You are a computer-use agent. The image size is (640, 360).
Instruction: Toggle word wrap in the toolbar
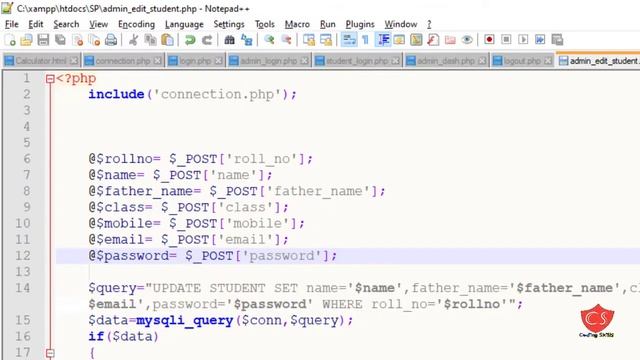point(349,40)
